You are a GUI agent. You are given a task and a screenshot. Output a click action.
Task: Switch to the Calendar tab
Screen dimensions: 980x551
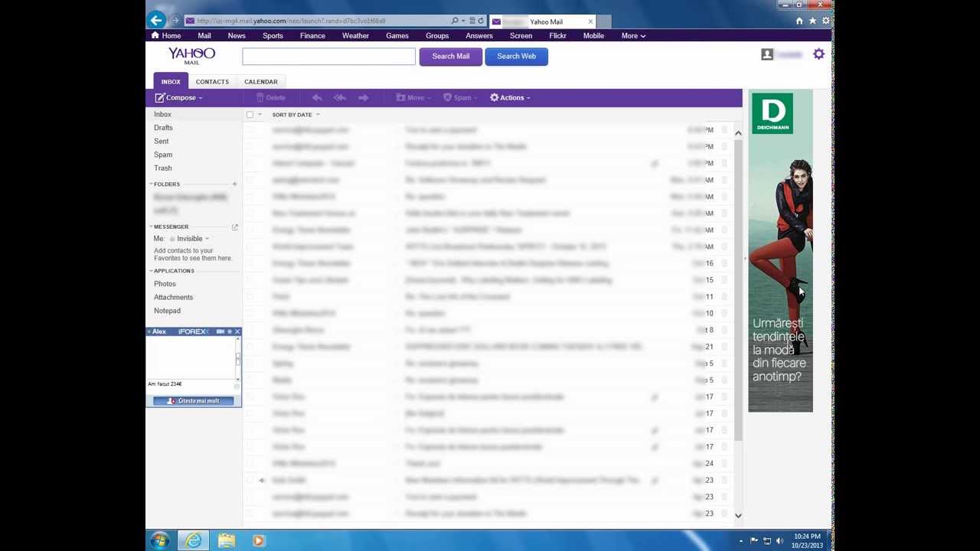click(x=261, y=81)
